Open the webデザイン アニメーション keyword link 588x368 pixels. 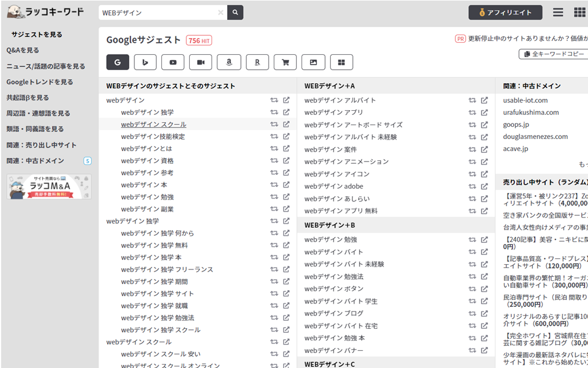tap(346, 162)
